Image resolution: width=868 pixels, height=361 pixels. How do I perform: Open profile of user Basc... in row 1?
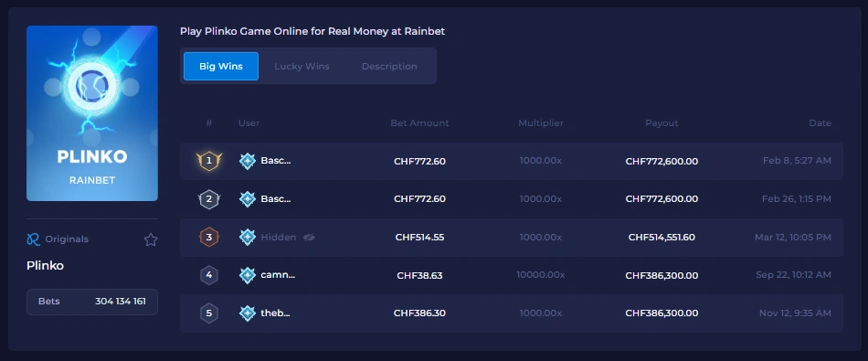coord(276,161)
